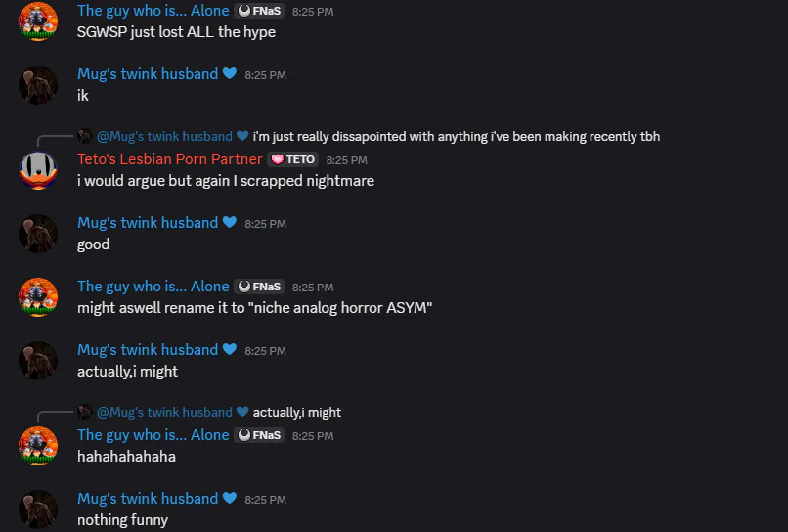This screenshot has height=532, width=788.
Task: Click avatar beside "nothing funny" message
Action: (38, 509)
